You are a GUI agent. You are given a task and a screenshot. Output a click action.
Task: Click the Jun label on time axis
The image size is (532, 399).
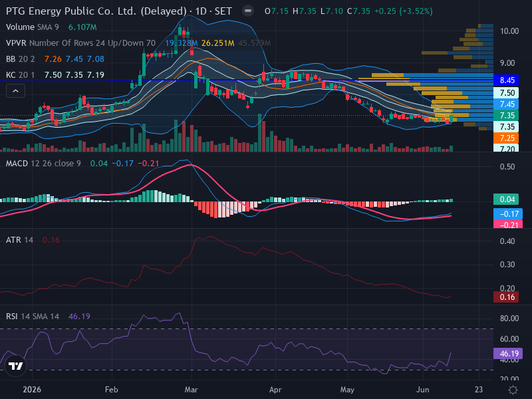tap(423, 390)
